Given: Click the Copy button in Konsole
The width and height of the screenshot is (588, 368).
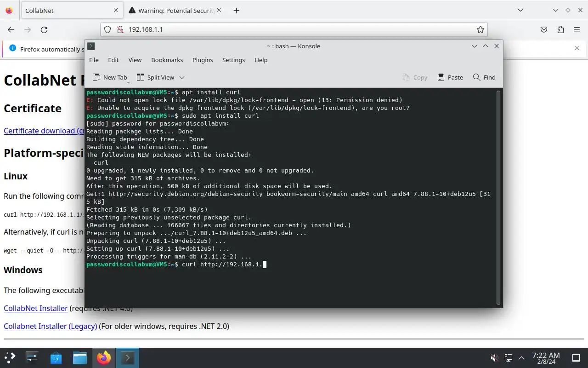Looking at the screenshot, I should click(415, 77).
